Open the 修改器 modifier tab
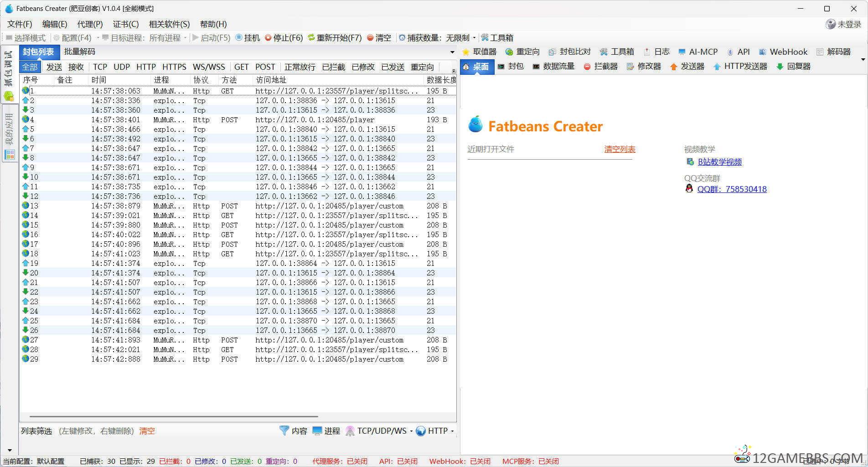 pyautogui.click(x=644, y=67)
